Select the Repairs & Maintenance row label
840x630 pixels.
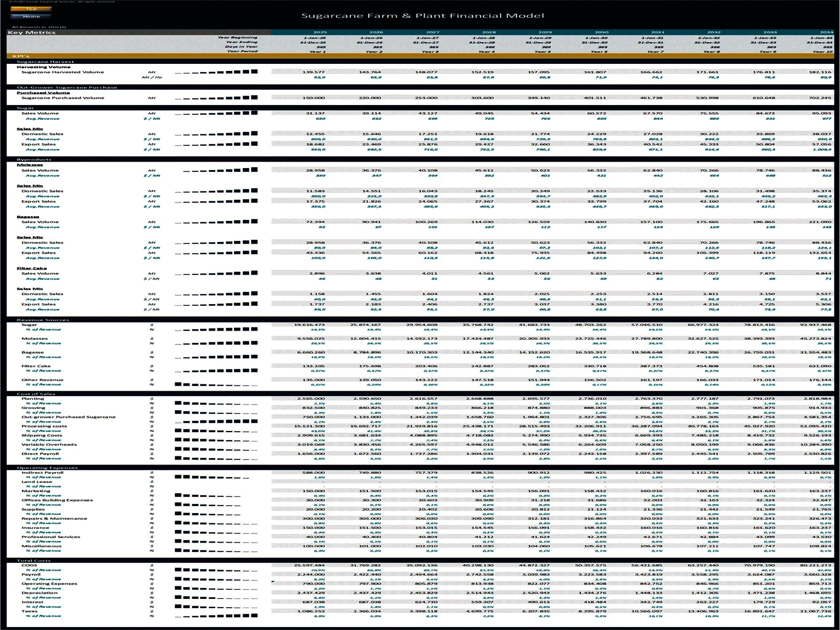click(x=54, y=518)
